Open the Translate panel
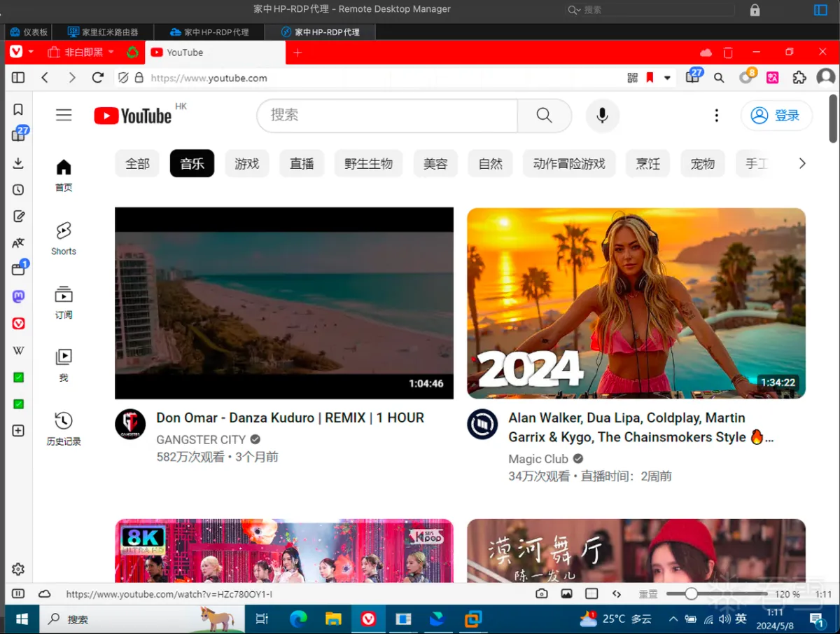 coord(18,243)
